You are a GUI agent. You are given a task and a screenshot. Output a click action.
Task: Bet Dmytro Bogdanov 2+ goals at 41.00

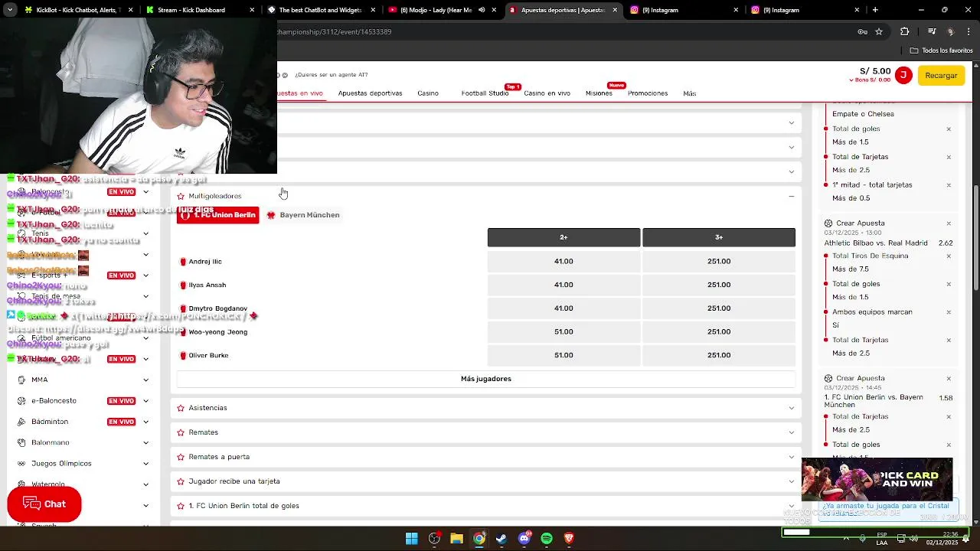563,308
